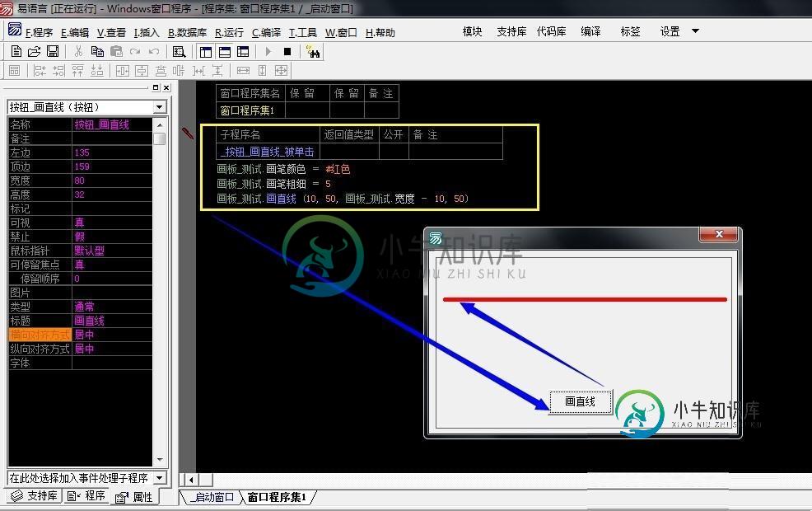Screen dimensions: 812x511
Task: Click the center horizontally in window icon
Action: click(122, 71)
